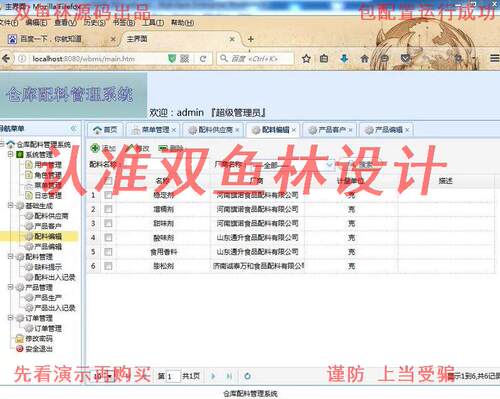Go to the browser home page icon
The height and width of the screenshot is (399, 500).
pos(364,59)
